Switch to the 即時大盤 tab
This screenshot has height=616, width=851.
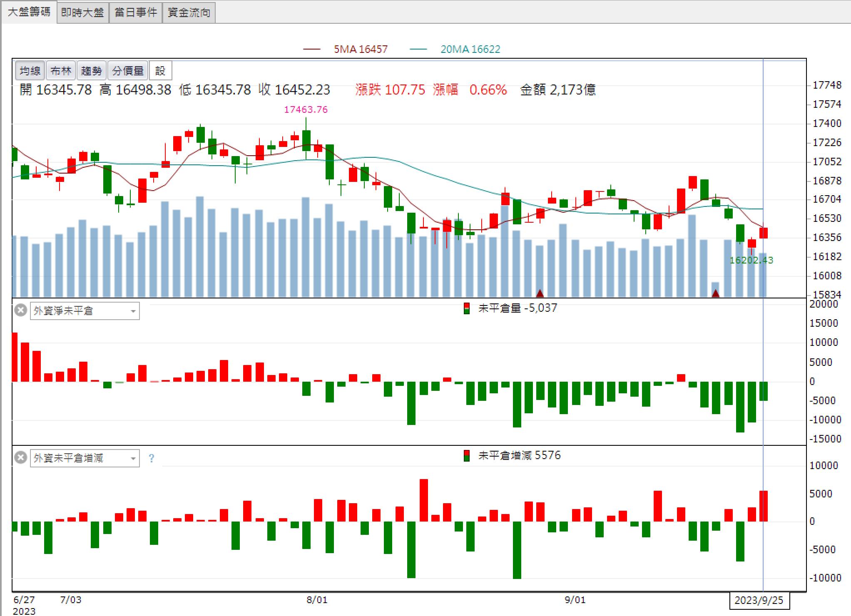pyautogui.click(x=82, y=12)
